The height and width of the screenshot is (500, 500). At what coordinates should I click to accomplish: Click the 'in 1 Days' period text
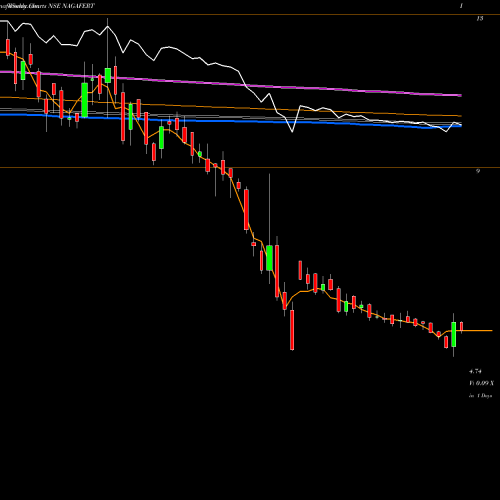pyautogui.click(x=480, y=396)
